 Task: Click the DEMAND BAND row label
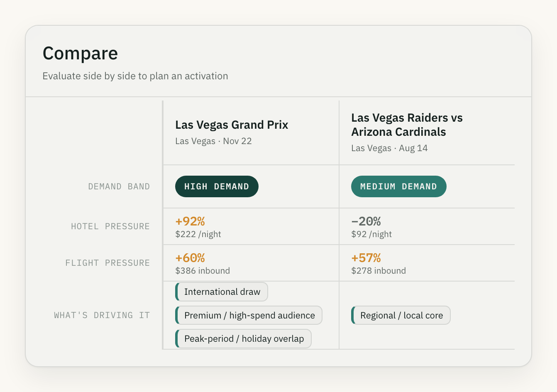coord(119,187)
